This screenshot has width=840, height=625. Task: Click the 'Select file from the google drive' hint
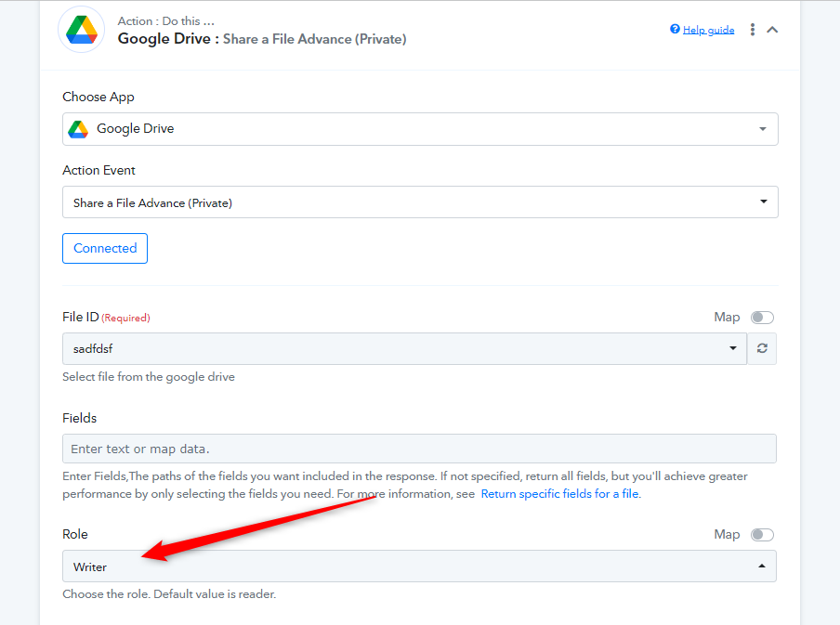tap(149, 376)
